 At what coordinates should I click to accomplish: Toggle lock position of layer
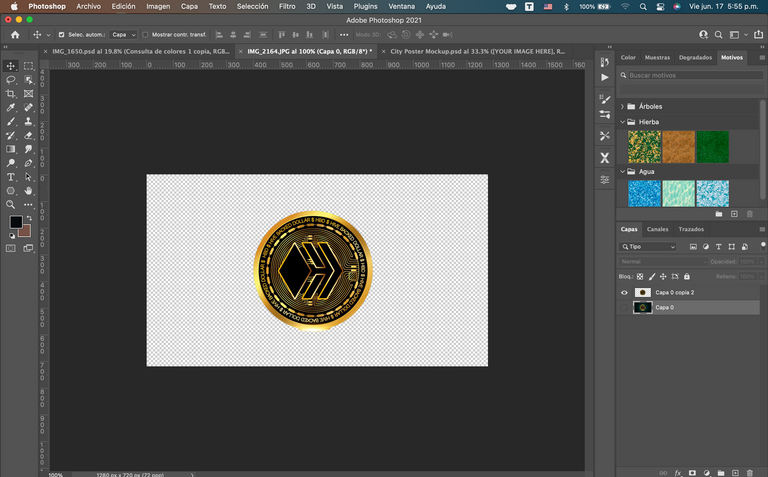pyautogui.click(x=663, y=277)
